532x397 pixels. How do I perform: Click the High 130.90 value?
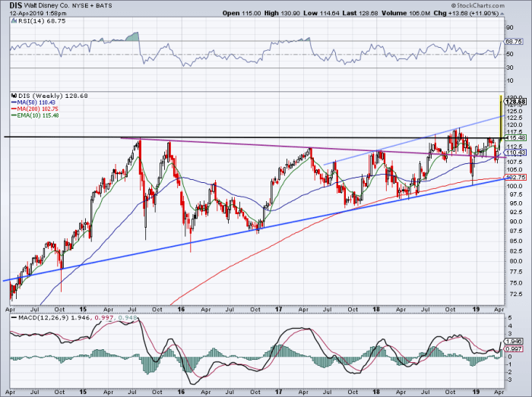[x=282, y=13]
